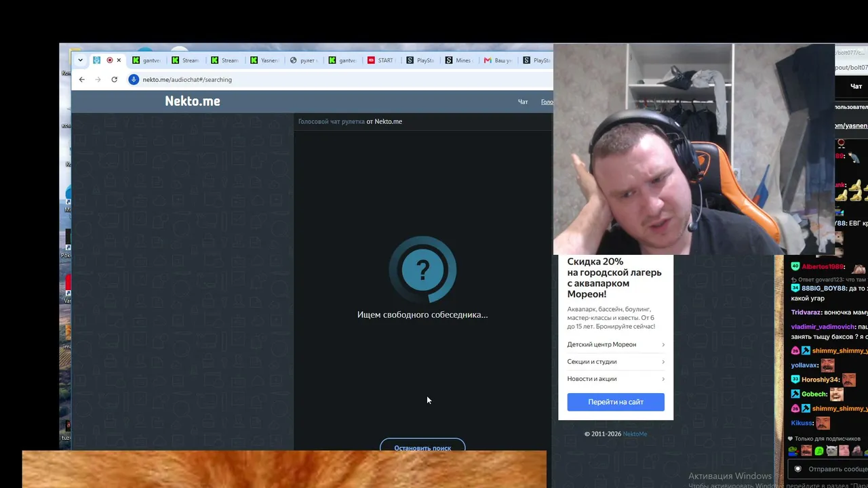Open the NektoMe footer link

tap(635, 434)
